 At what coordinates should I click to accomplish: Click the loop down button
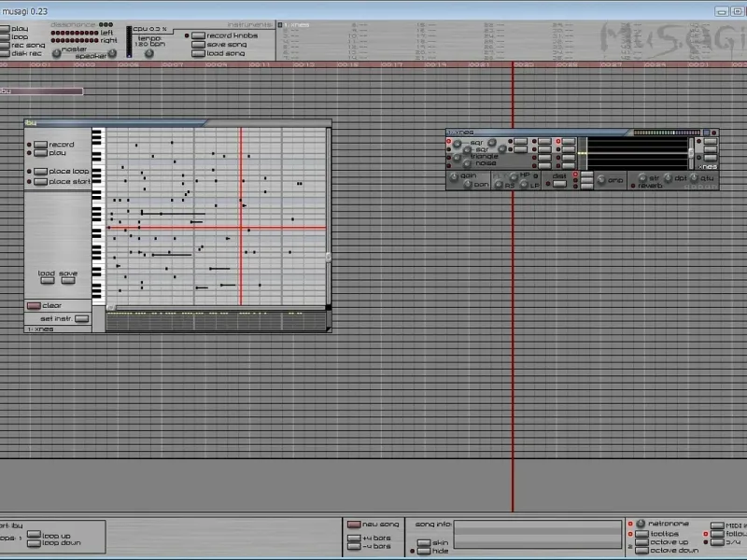click(34, 543)
